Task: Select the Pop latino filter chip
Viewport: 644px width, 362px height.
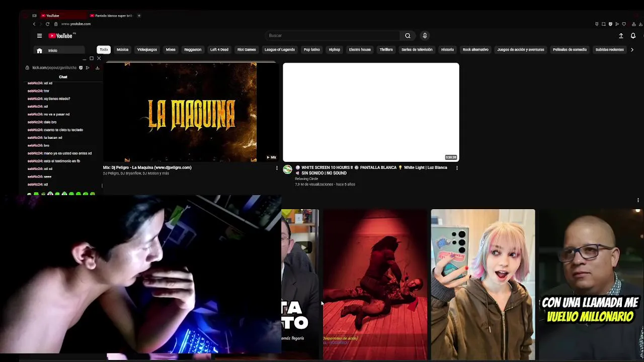Action: pos(312,50)
